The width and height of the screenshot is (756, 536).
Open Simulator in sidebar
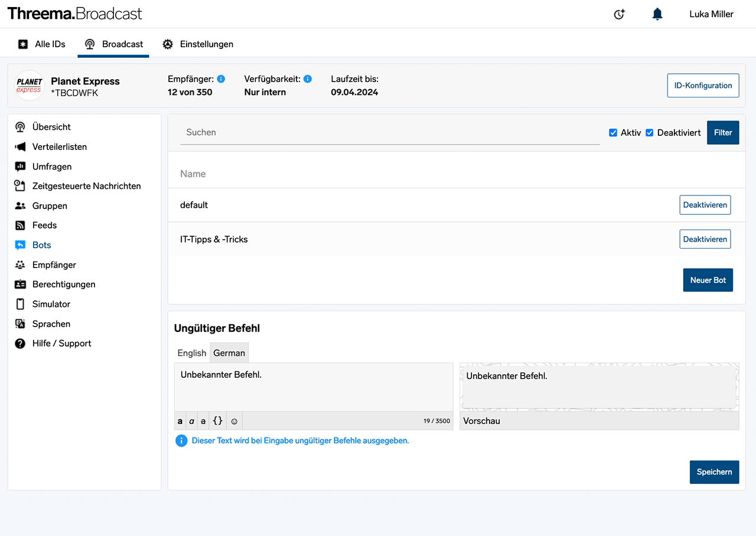click(x=51, y=304)
